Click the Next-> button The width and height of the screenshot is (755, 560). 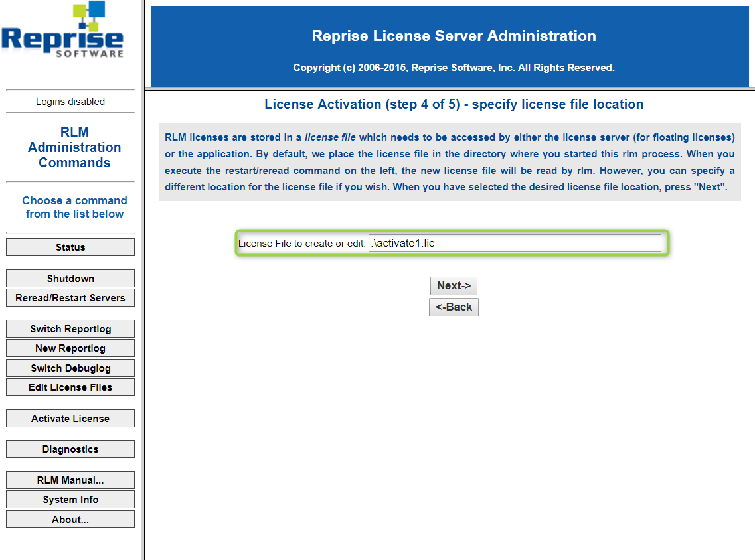[x=454, y=286]
